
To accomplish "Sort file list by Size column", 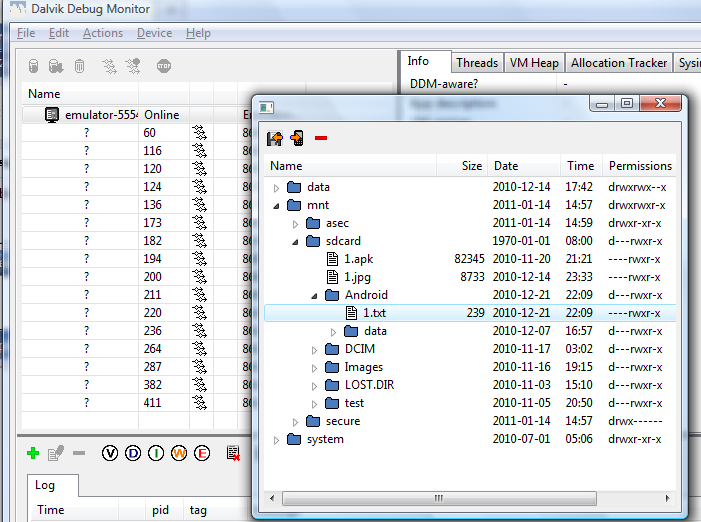I will (x=461, y=166).
